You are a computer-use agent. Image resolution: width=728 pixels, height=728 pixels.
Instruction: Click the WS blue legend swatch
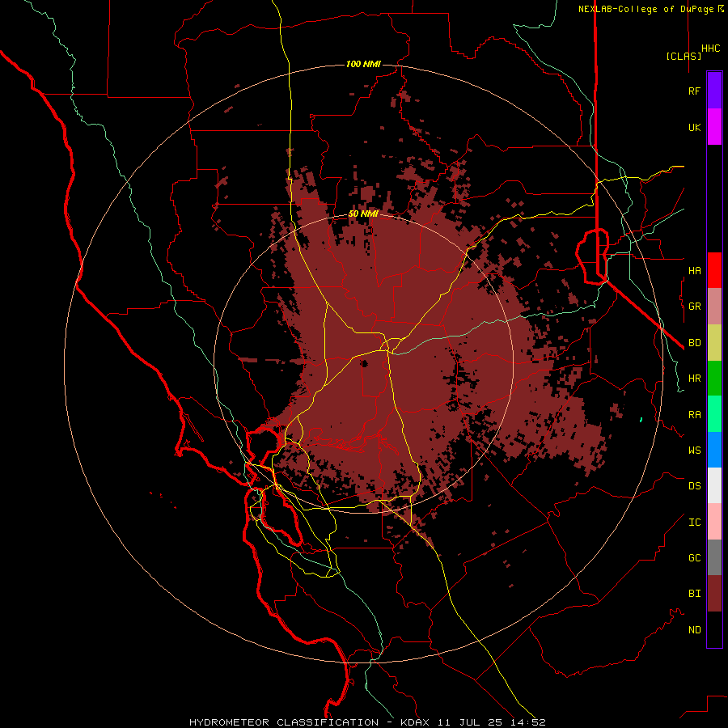714,450
